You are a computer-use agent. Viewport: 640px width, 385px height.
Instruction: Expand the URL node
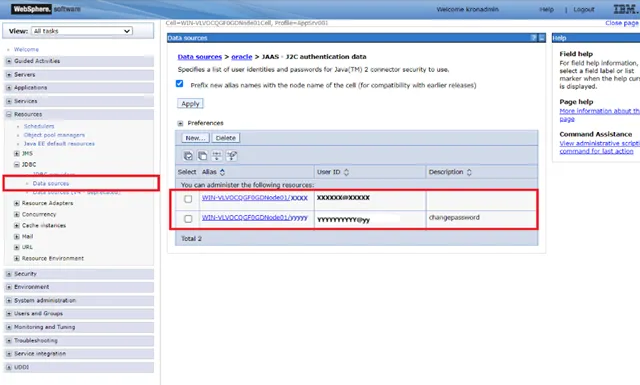(17, 247)
